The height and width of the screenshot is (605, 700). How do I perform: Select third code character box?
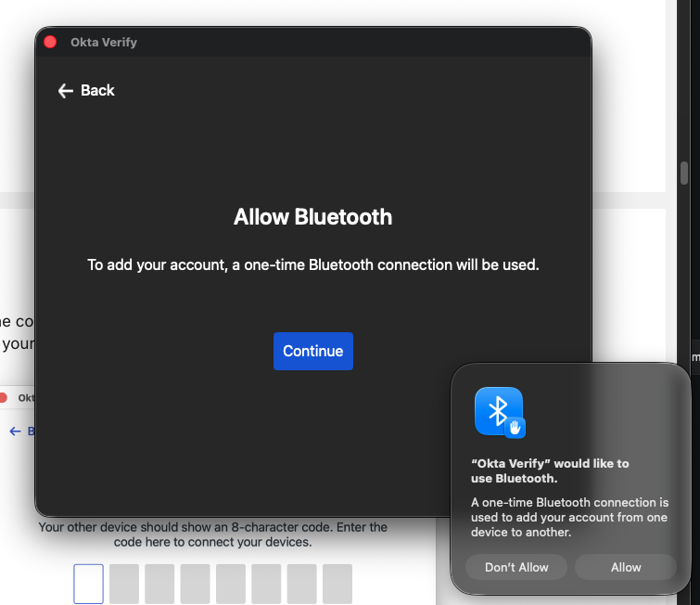tap(159, 584)
